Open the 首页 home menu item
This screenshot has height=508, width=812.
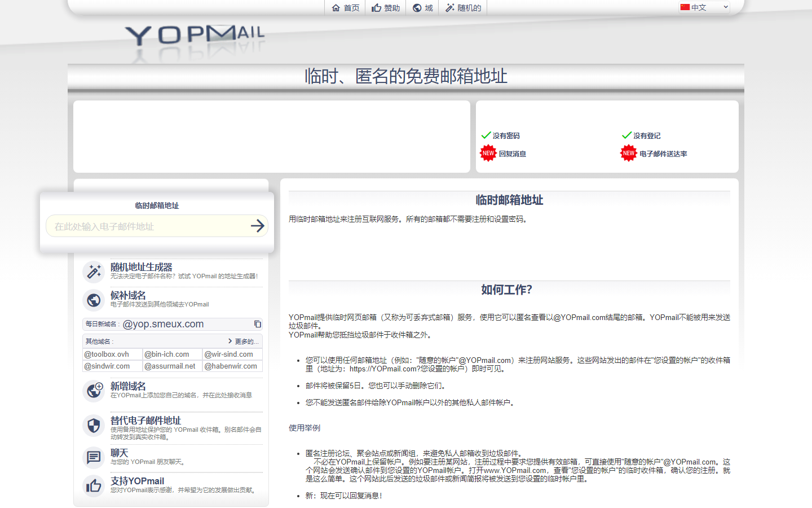tap(345, 8)
